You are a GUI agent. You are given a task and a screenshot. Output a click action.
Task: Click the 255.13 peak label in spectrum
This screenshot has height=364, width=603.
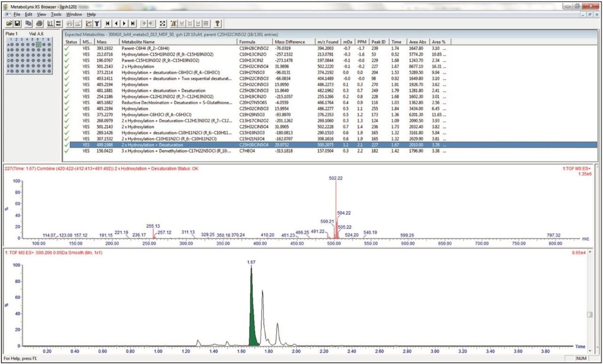pos(153,226)
